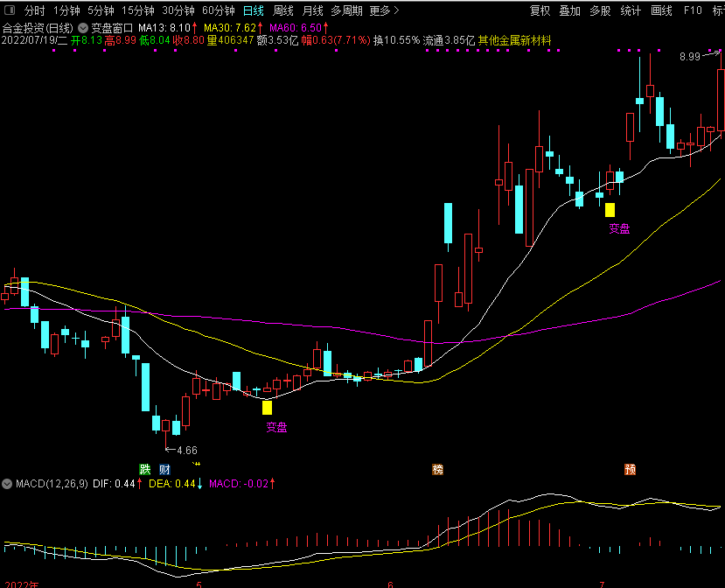Open the 统计 statistics tool
This screenshot has width=725, height=588.
[631, 10]
